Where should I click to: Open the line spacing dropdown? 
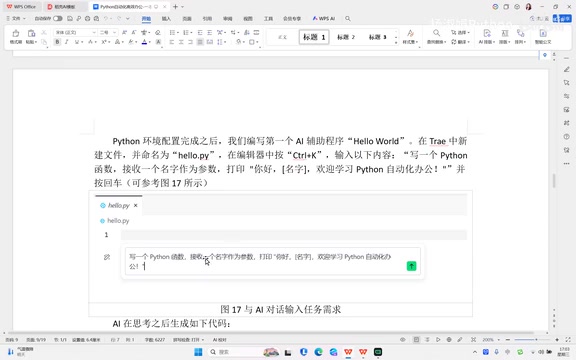click(x=224, y=42)
